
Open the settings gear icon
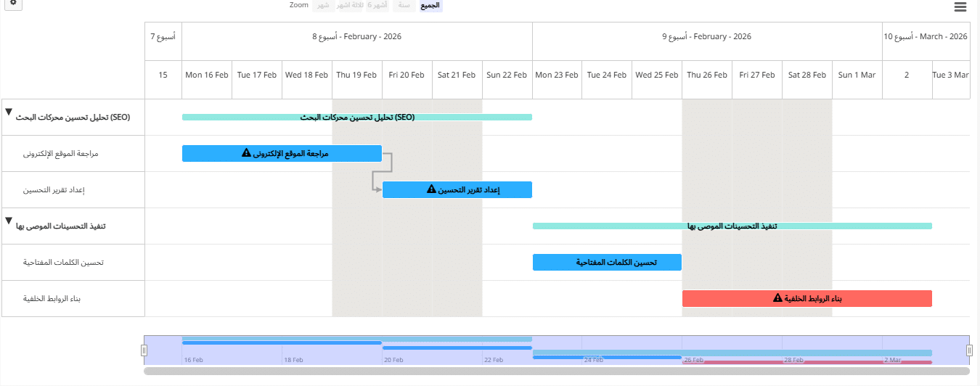[13, 4]
